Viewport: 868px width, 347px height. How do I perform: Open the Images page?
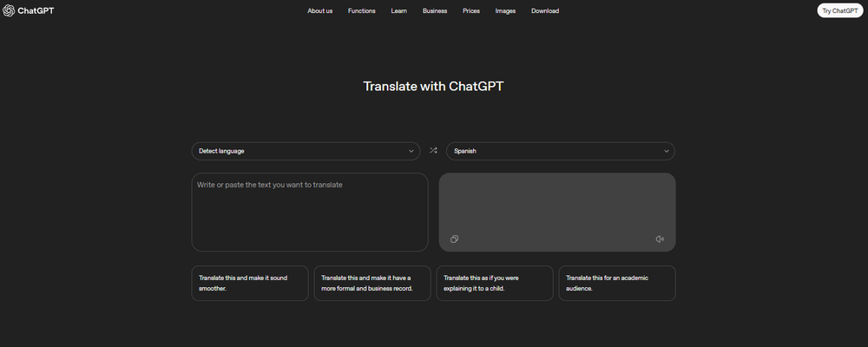pos(505,10)
